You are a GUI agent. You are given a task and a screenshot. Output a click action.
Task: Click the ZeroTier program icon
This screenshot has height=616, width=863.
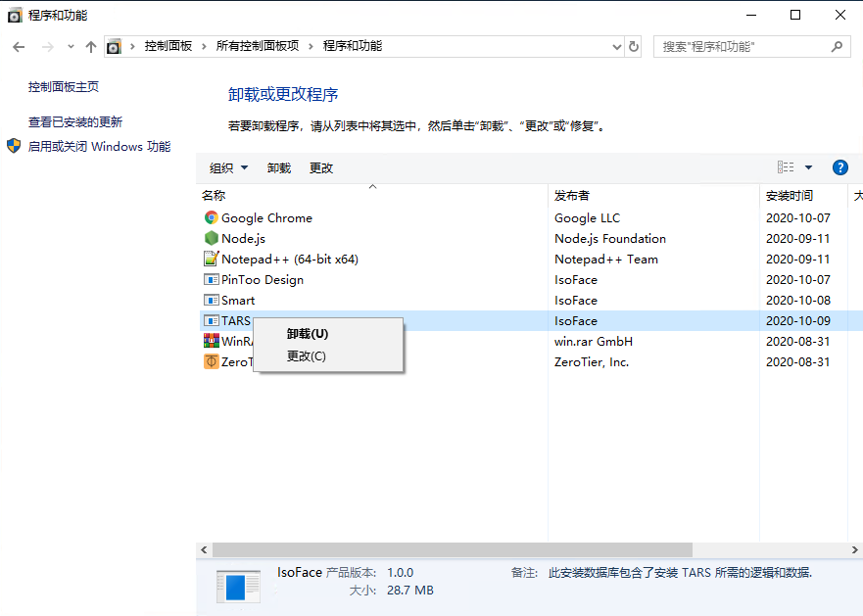(x=211, y=361)
